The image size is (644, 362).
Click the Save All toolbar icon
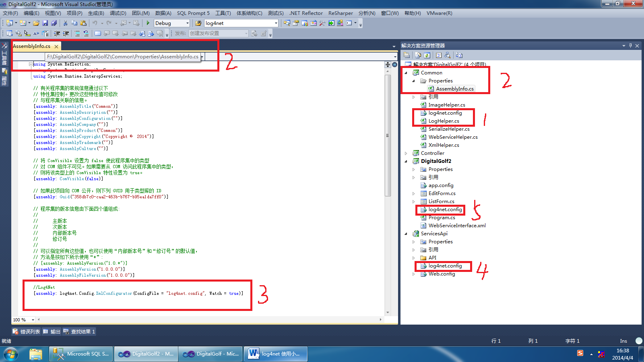[54, 23]
